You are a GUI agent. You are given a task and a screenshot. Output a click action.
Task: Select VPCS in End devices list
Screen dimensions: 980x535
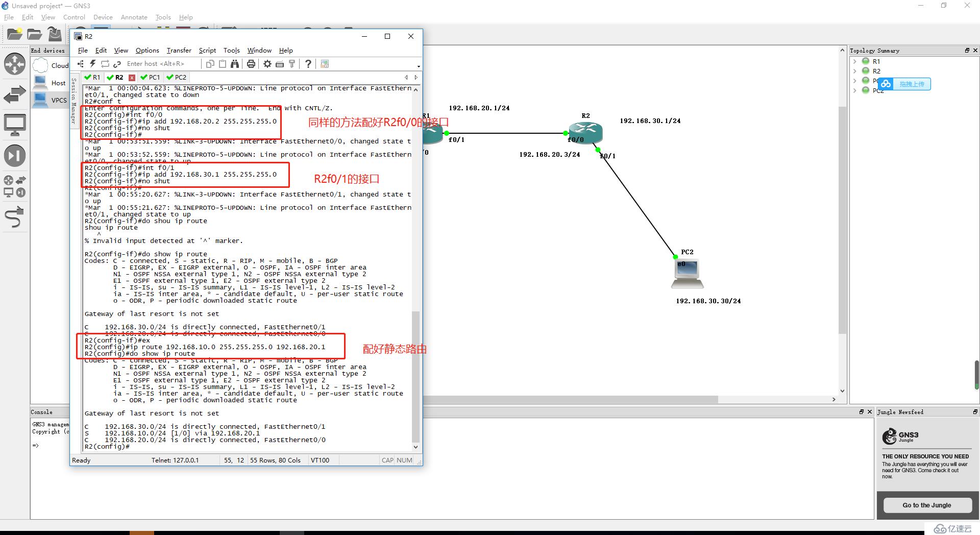(50, 100)
